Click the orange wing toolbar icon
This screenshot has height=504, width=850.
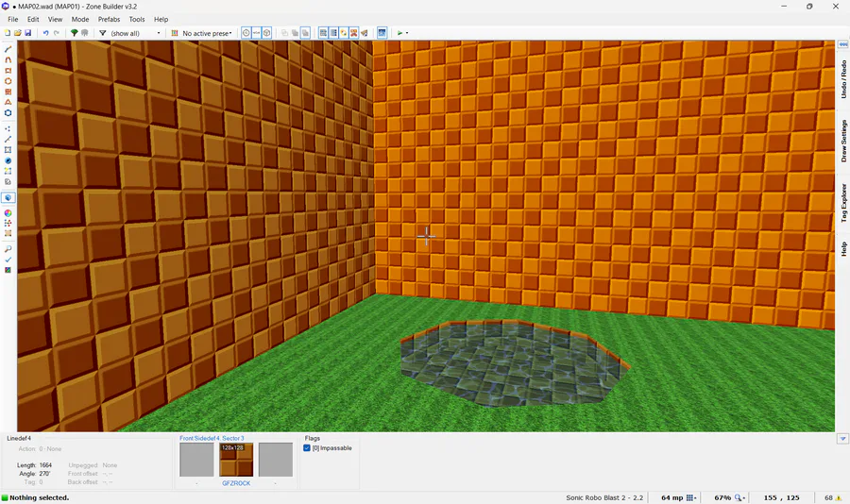click(365, 33)
